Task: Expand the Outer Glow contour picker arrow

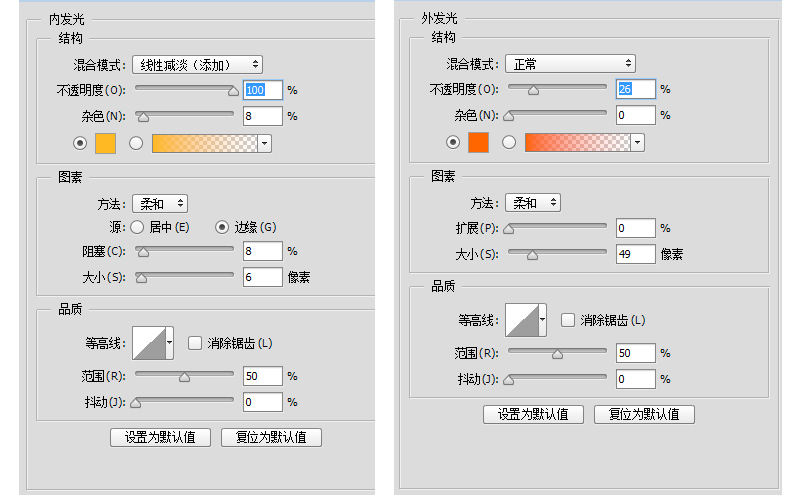Action: pyautogui.click(x=543, y=320)
